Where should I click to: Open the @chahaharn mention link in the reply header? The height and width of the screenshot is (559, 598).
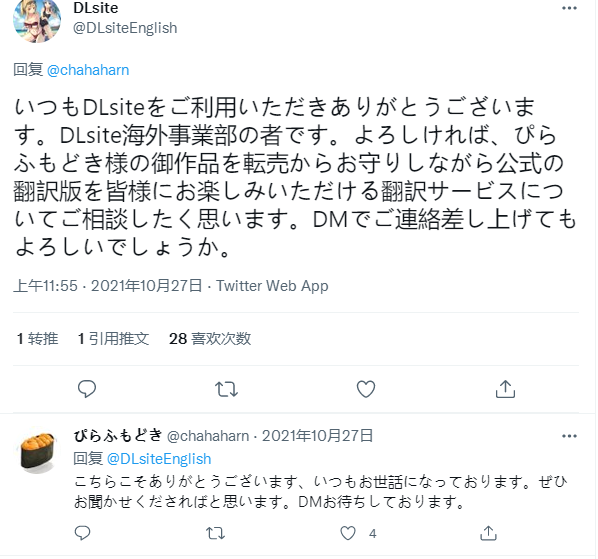tap(88, 70)
